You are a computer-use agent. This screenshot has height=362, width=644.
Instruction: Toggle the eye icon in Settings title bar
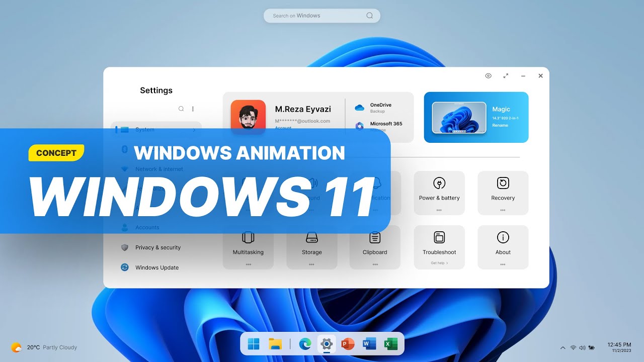[488, 76]
